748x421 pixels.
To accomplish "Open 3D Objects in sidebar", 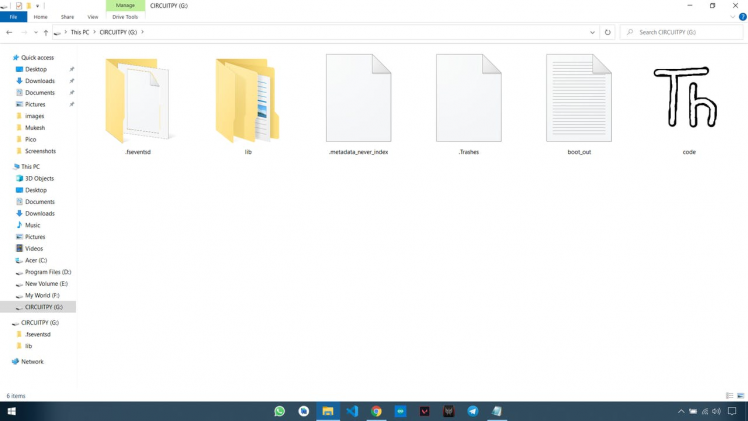I will (x=39, y=178).
